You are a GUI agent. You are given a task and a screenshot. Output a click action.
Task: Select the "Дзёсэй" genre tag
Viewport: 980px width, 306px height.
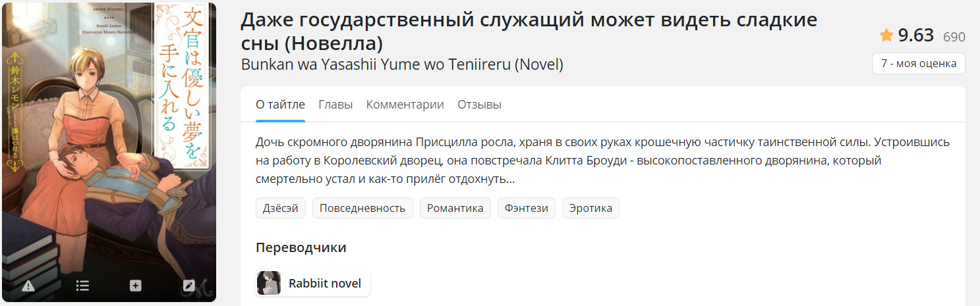[x=281, y=208]
